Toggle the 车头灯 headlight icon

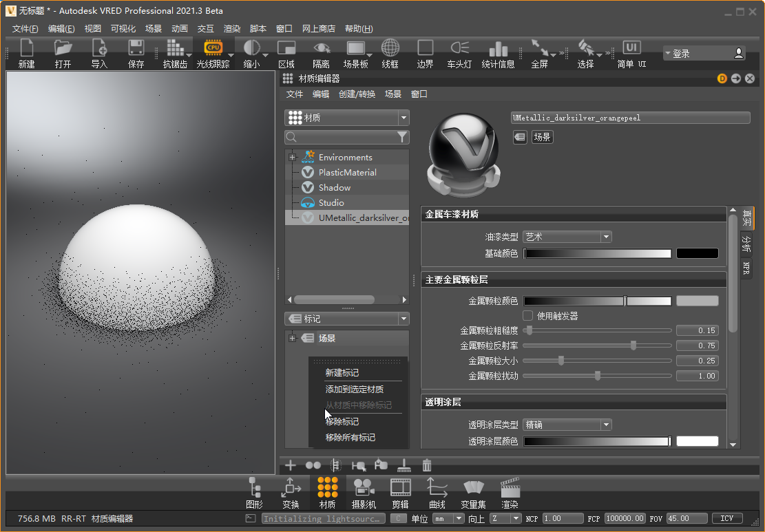459,54
